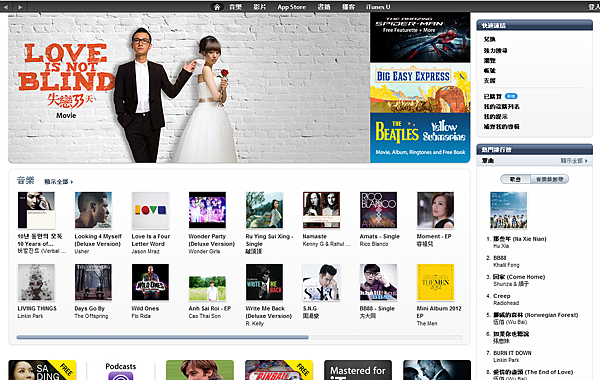Click the back navigation arrow

point(6,7)
